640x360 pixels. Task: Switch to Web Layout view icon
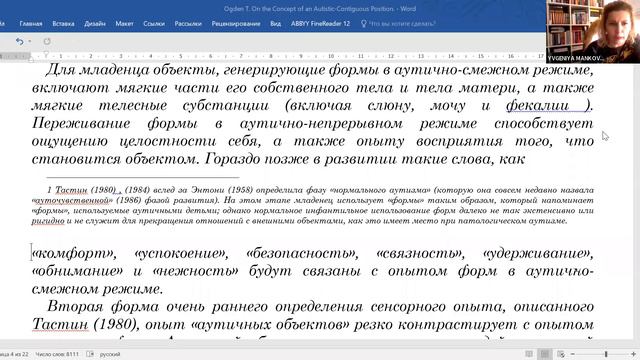[561, 354]
